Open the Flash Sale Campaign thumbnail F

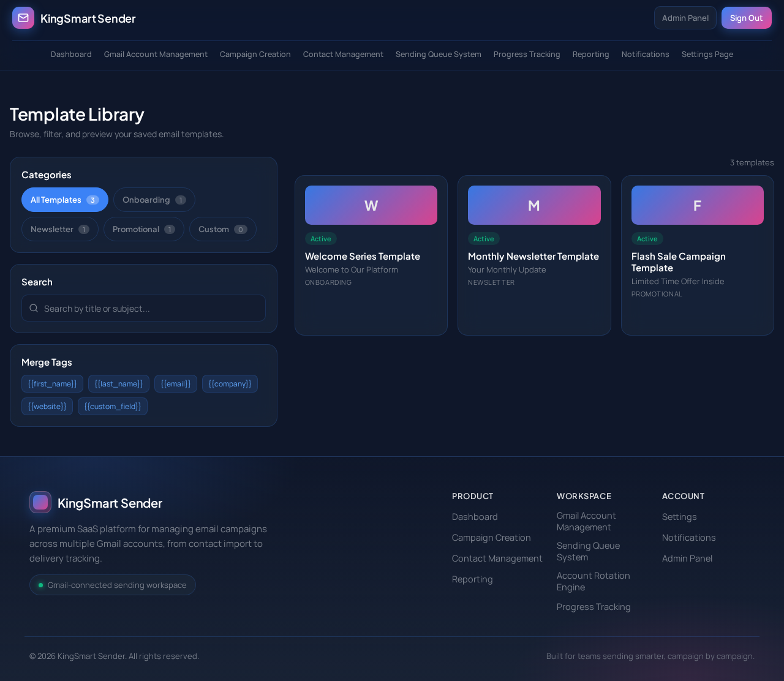[698, 205]
